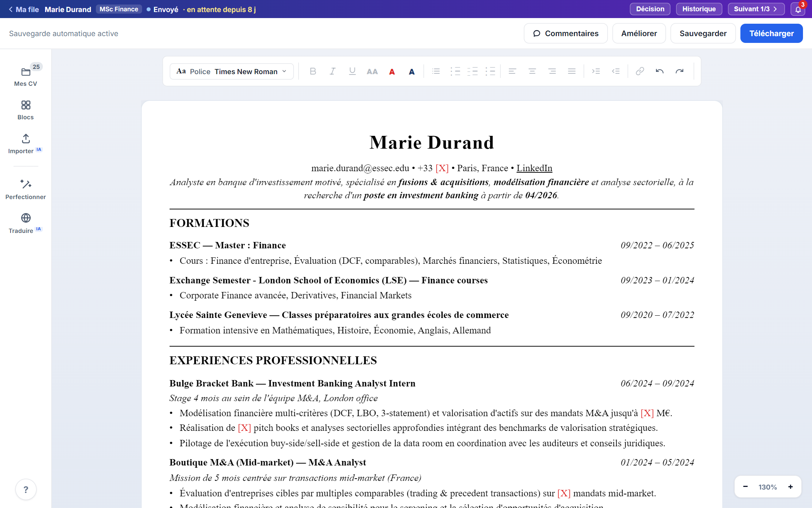Align text to the right
Screen dimensions: 812x508
pyautogui.click(x=552, y=71)
